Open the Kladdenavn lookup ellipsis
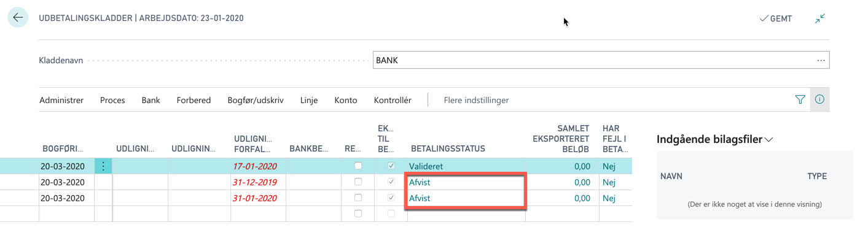 tap(821, 60)
